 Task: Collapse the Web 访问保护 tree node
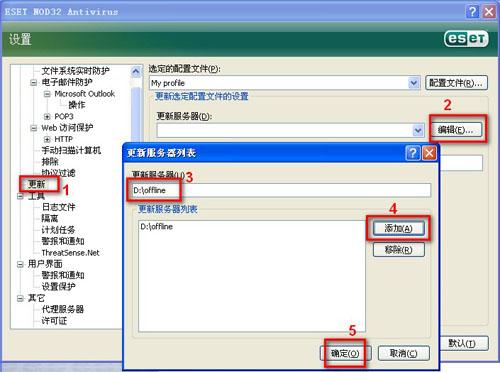pyautogui.click(x=34, y=128)
